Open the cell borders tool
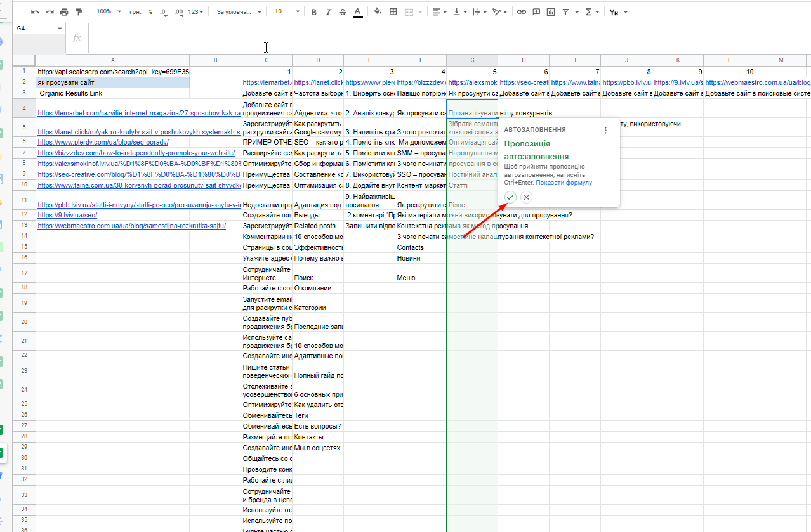This screenshot has height=532, width=811. (x=393, y=12)
